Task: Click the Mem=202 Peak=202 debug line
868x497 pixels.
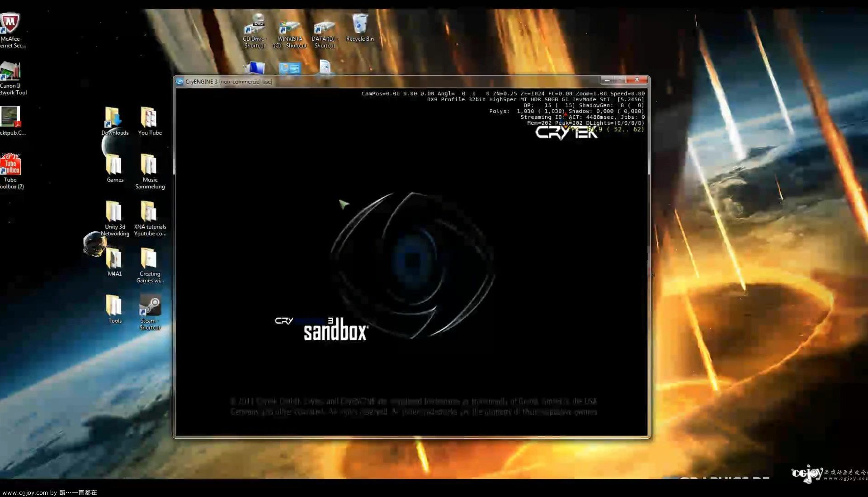Action: coord(585,123)
